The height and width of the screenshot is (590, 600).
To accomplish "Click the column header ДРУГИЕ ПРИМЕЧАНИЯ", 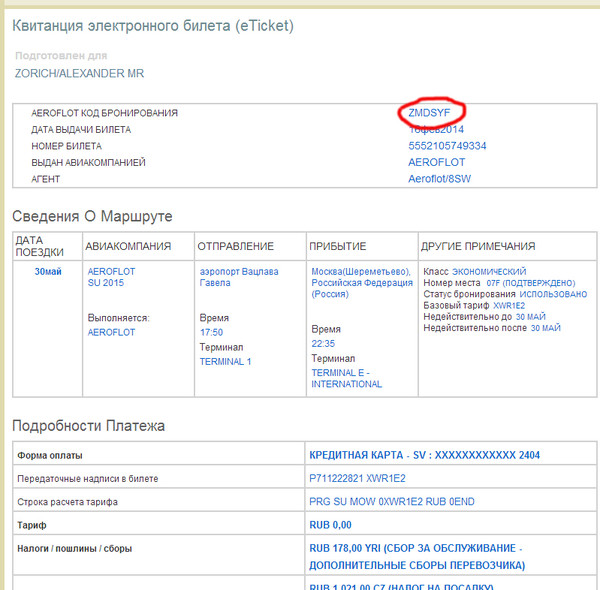I will [478, 246].
